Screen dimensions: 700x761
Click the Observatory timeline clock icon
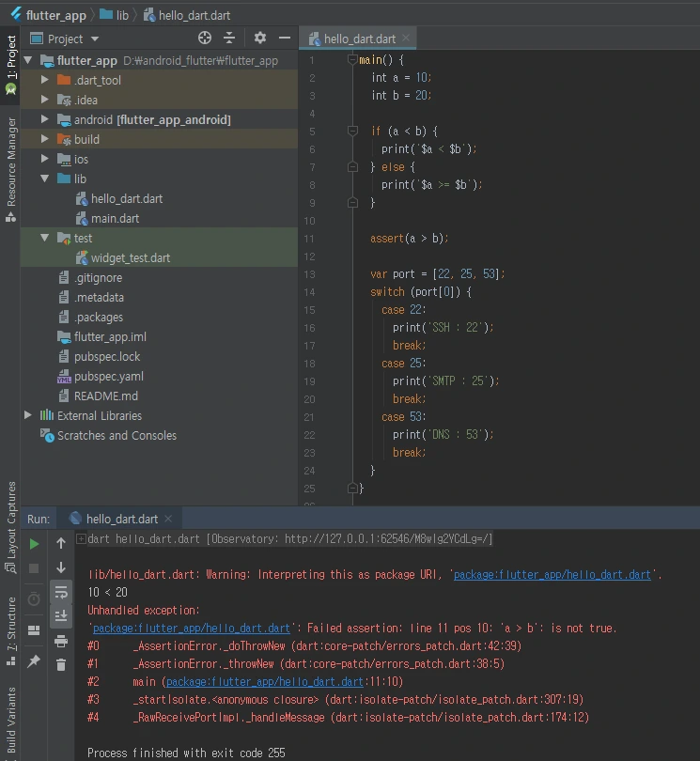click(34, 599)
